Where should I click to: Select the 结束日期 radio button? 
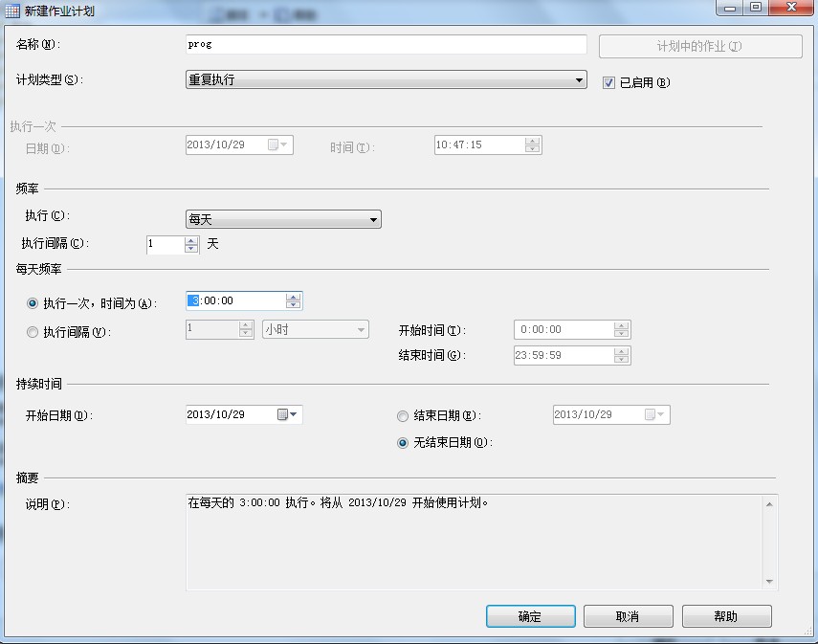[402, 416]
